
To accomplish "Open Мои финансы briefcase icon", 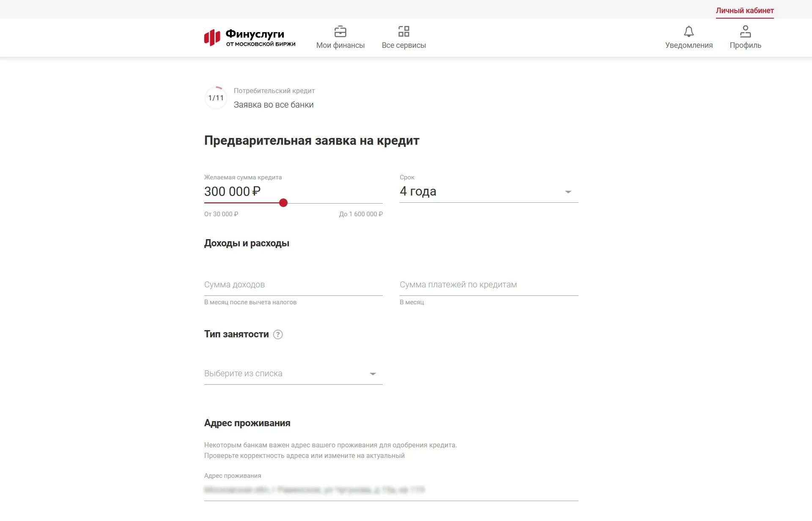I will coord(340,32).
